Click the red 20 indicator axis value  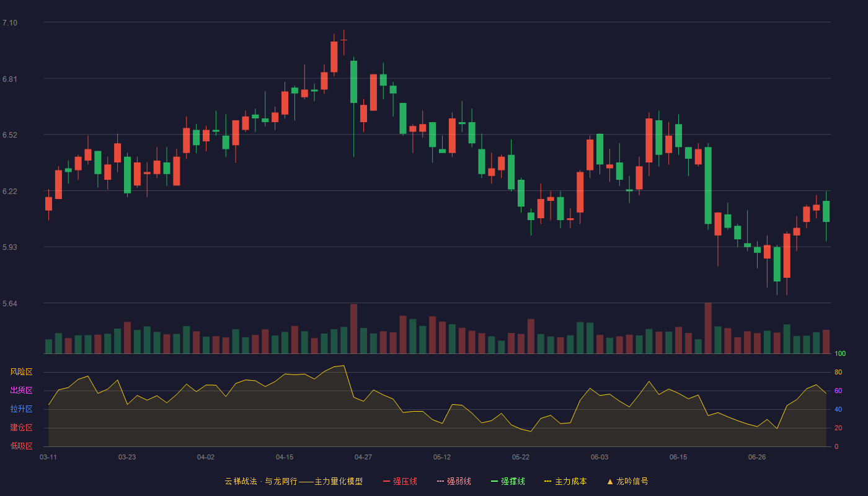[838, 428]
